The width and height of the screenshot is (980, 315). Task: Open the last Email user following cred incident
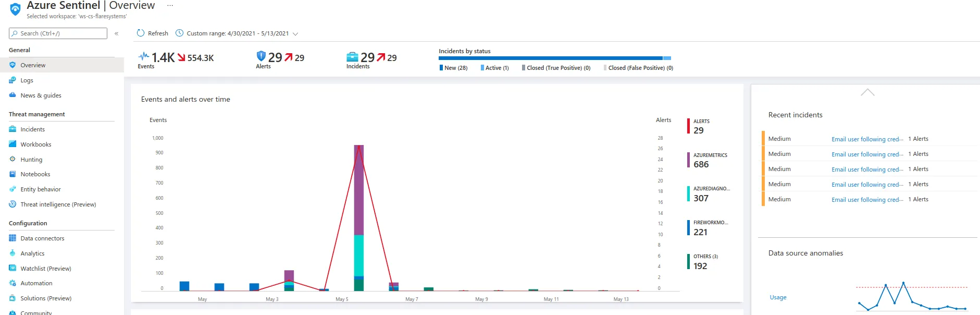click(867, 200)
